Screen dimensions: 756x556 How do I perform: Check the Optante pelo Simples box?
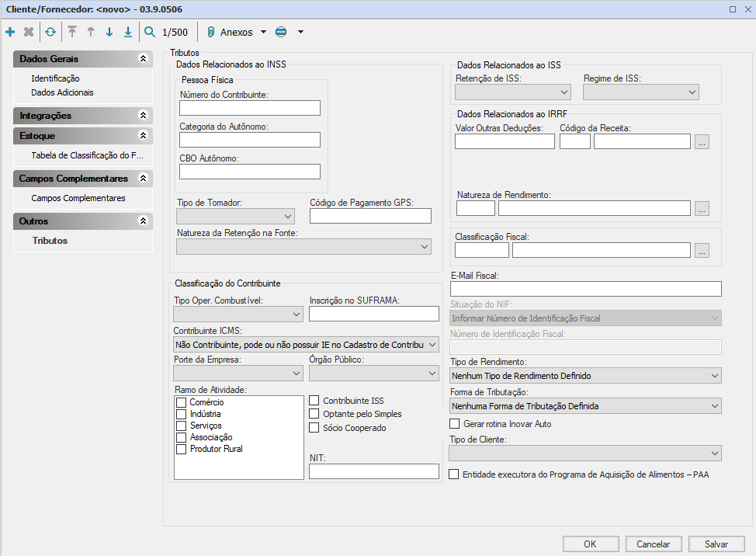pyautogui.click(x=314, y=414)
